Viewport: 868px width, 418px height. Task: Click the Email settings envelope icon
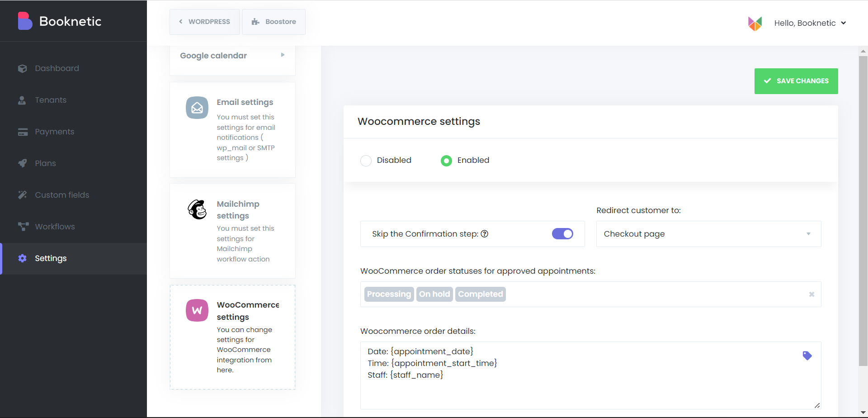(x=197, y=108)
